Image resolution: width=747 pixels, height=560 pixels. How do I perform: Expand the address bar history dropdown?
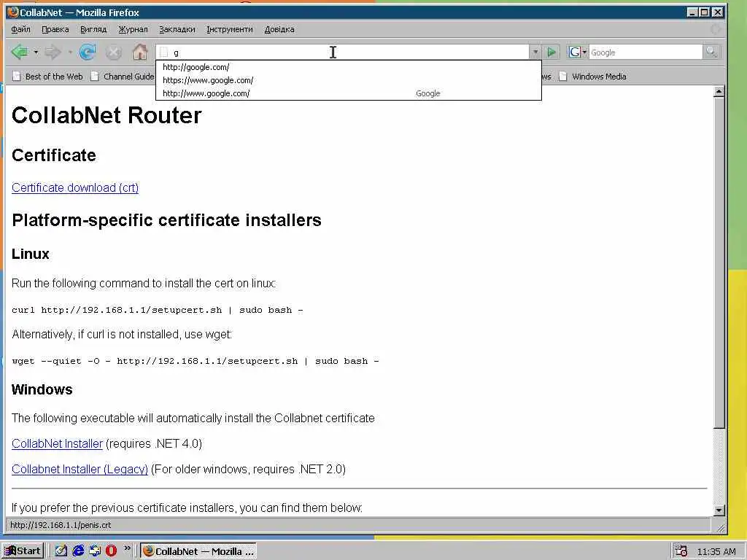tap(535, 52)
